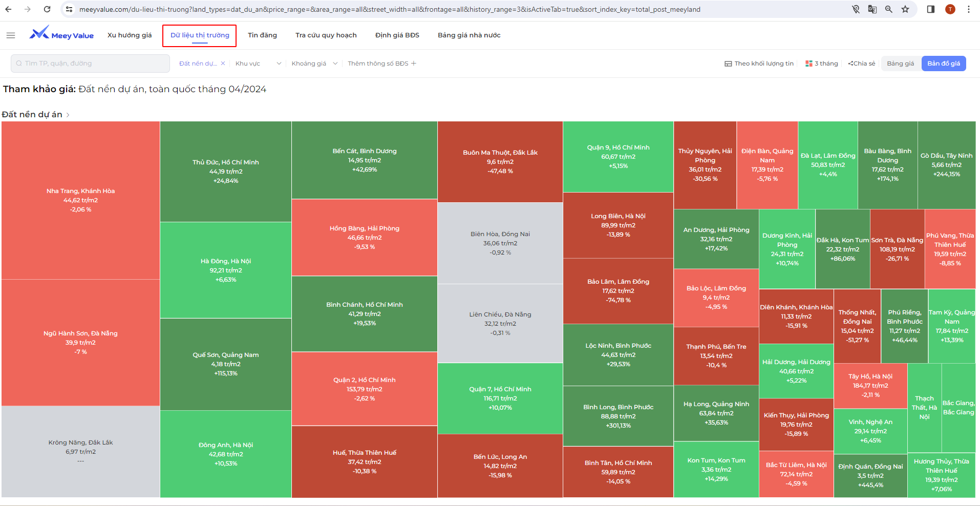Click the Meey Value logo
The image size is (980, 506).
[x=61, y=34]
